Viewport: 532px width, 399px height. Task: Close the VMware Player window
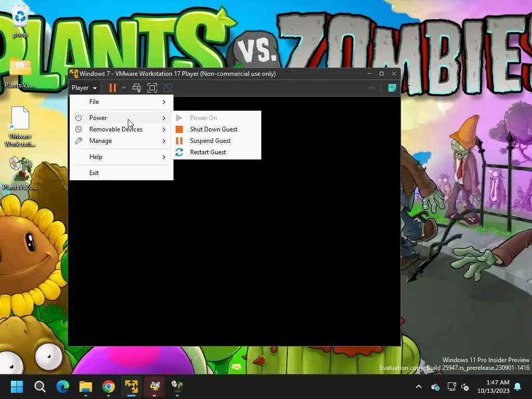394,73
